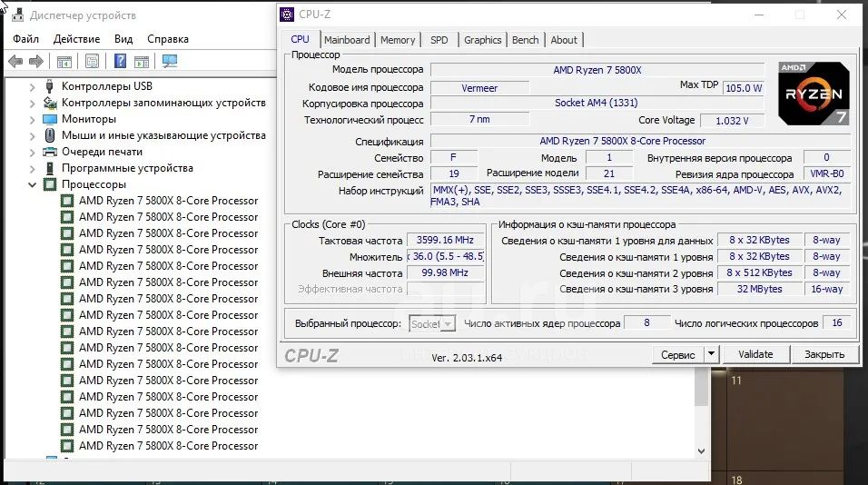868x485 pixels.
Task: Expand Мыши и иные указывающие устройства node
Action: tap(32, 136)
